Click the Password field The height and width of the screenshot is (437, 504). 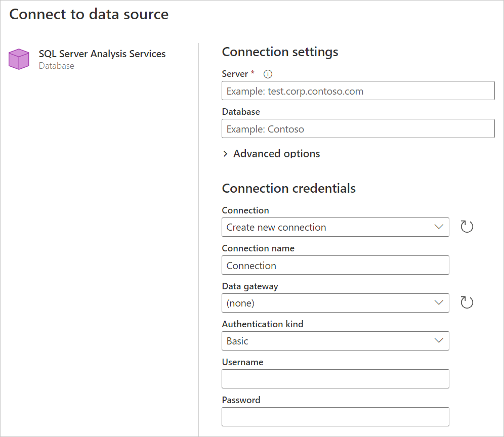[335, 416]
